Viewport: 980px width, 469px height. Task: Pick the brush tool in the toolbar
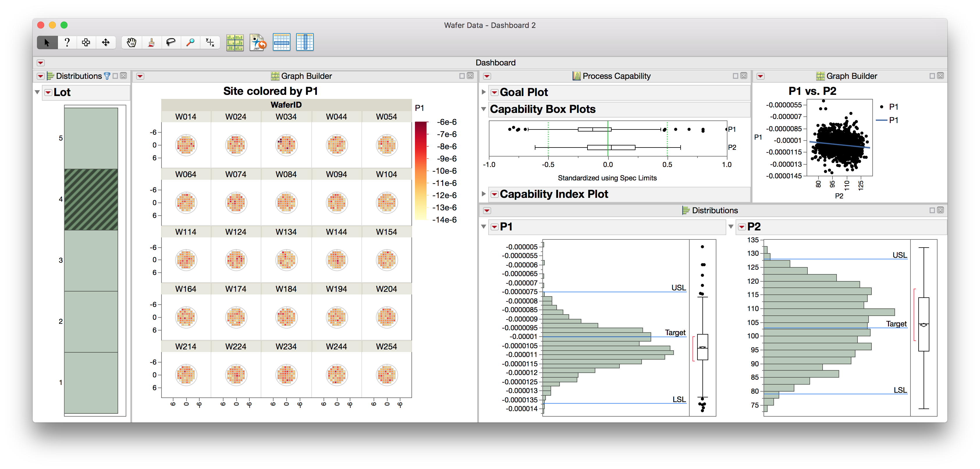click(x=151, y=42)
